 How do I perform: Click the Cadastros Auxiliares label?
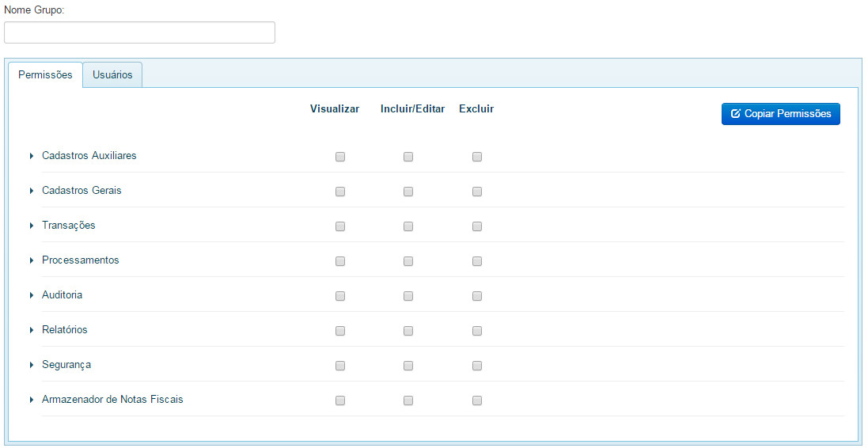89,156
